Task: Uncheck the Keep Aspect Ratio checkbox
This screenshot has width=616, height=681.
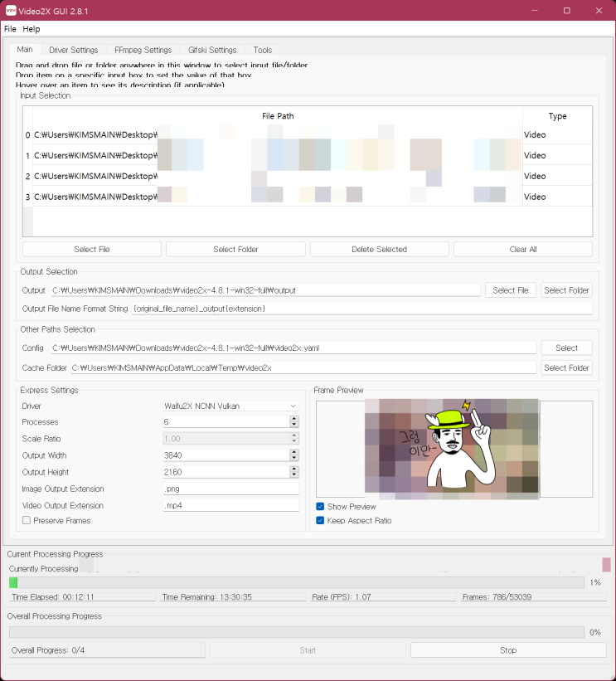Action: (x=320, y=520)
